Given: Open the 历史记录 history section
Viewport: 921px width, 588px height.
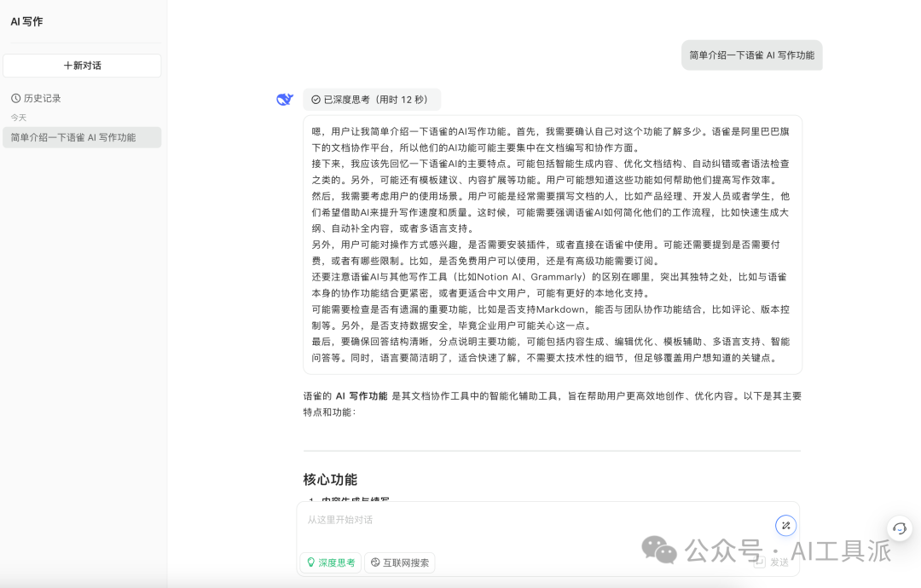Looking at the screenshot, I should (x=37, y=99).
